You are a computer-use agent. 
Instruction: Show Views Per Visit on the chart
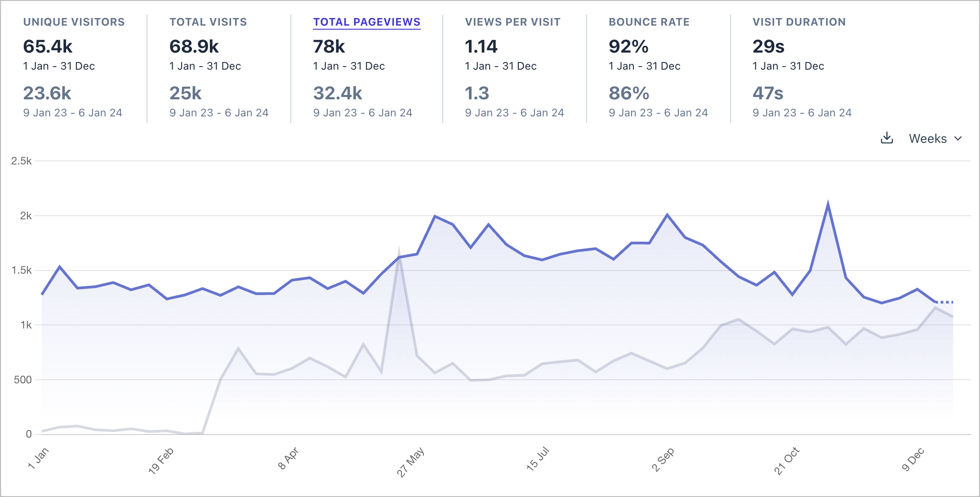pos(512,22)
